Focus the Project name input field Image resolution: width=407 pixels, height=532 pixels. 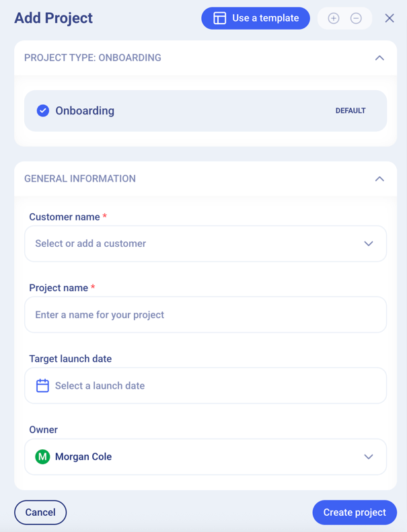click(205, 315)
